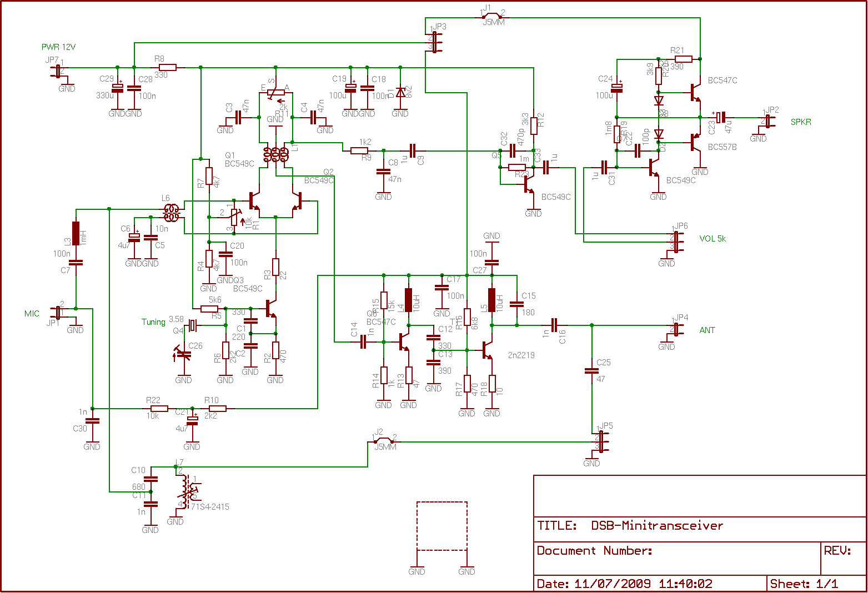Select the dashed shield outline box

[x=442, y=526]
